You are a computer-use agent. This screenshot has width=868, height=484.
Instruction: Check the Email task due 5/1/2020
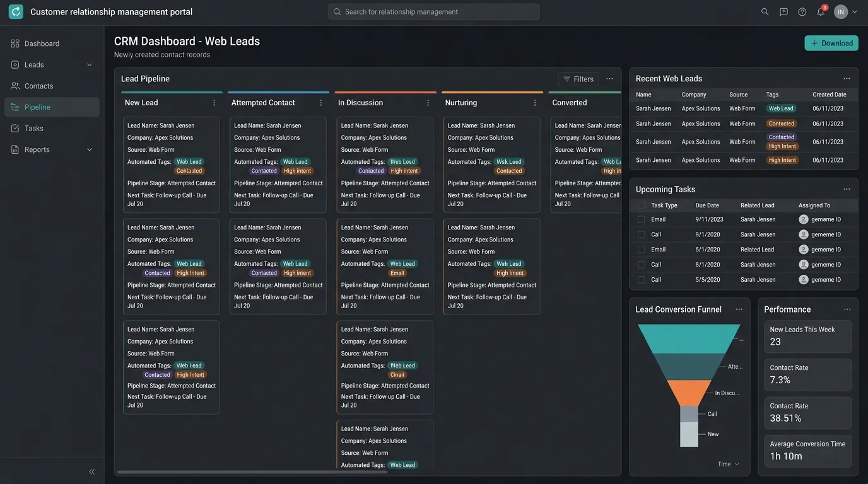(642, 250)
